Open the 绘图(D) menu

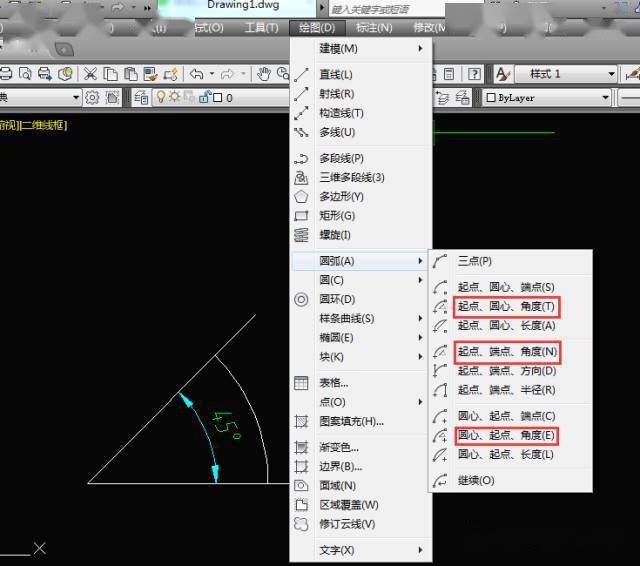(x=317, y=28)
